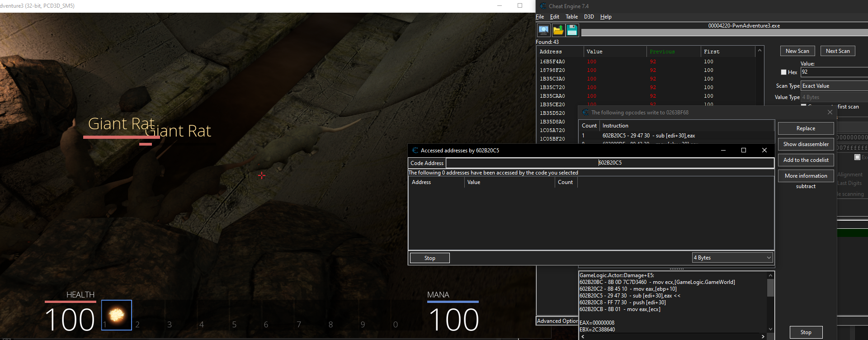Open the Edit menu
Viewport: 868px width, 340px height.
[555, 17]
